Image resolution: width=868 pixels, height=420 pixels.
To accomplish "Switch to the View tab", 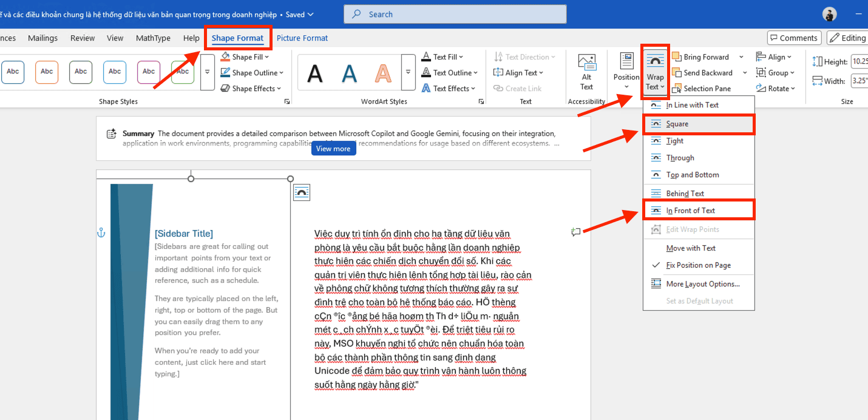I will click(x=115, y=38).
